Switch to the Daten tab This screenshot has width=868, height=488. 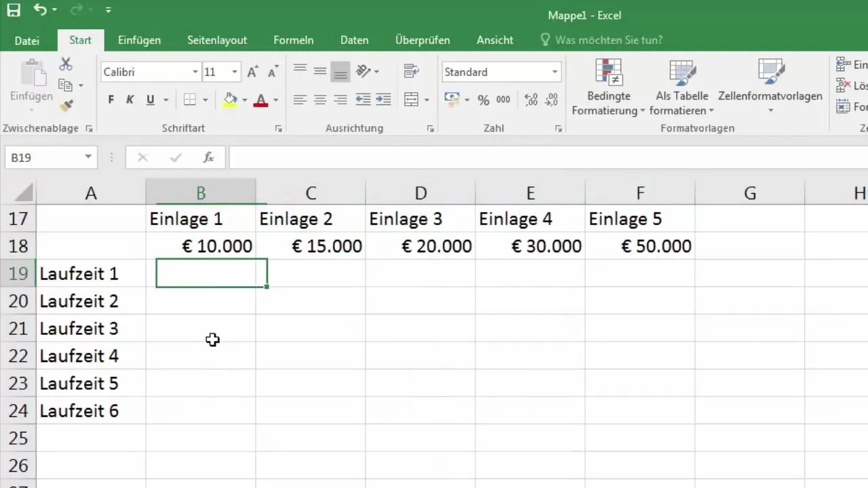(x=354, y=40)
